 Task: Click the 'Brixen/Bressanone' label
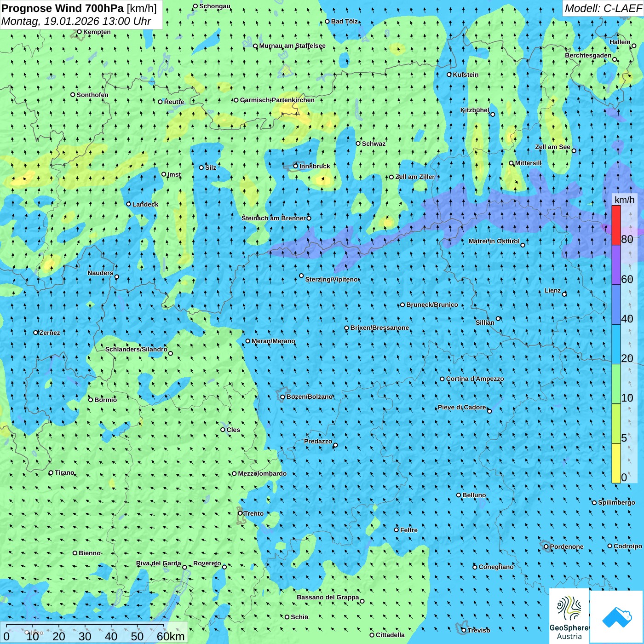(379, 328)
